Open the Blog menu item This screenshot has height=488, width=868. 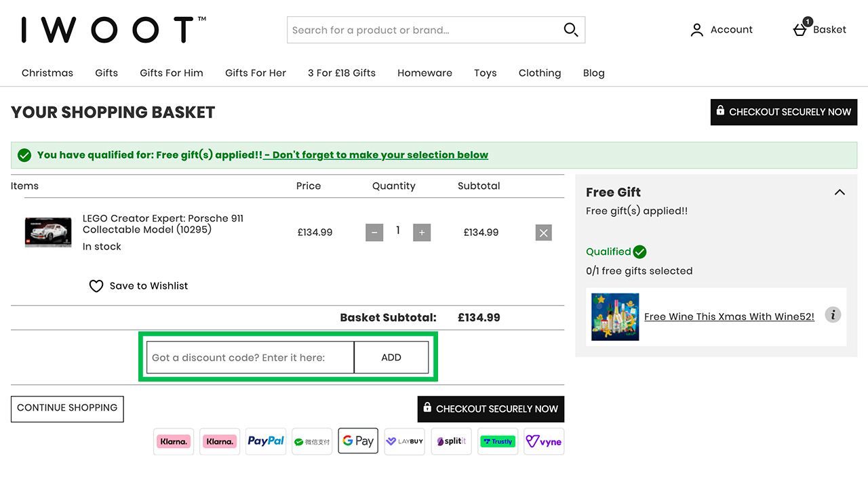(594, 73)
